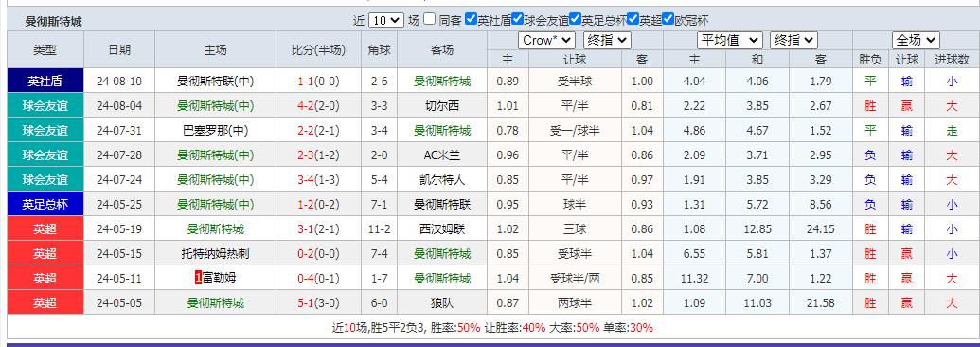The image size is (980, 347).
Task: Click the score 4-2(2-0)
Action: [319, 106]
